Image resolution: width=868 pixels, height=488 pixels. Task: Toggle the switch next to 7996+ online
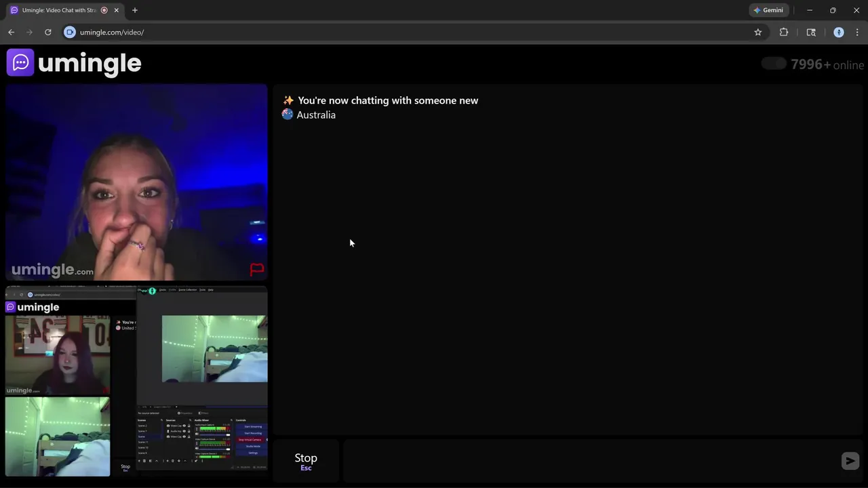[774, 64]
